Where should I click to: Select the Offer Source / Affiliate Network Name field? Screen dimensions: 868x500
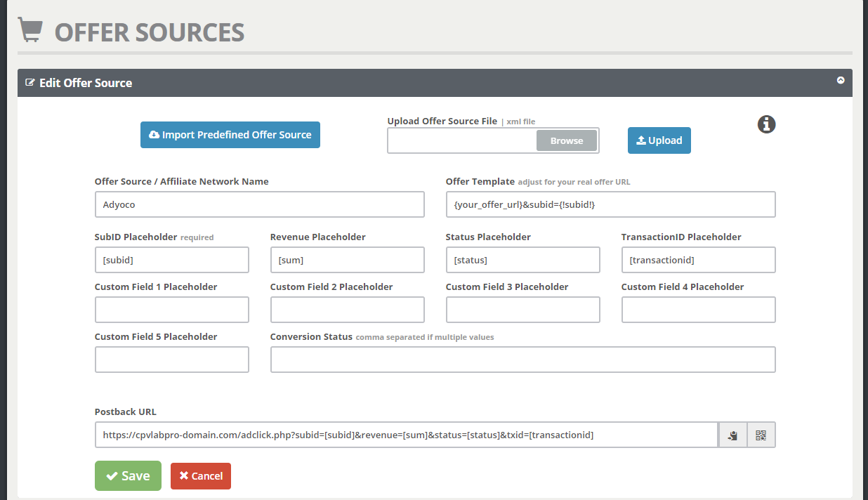pos(259,204)
